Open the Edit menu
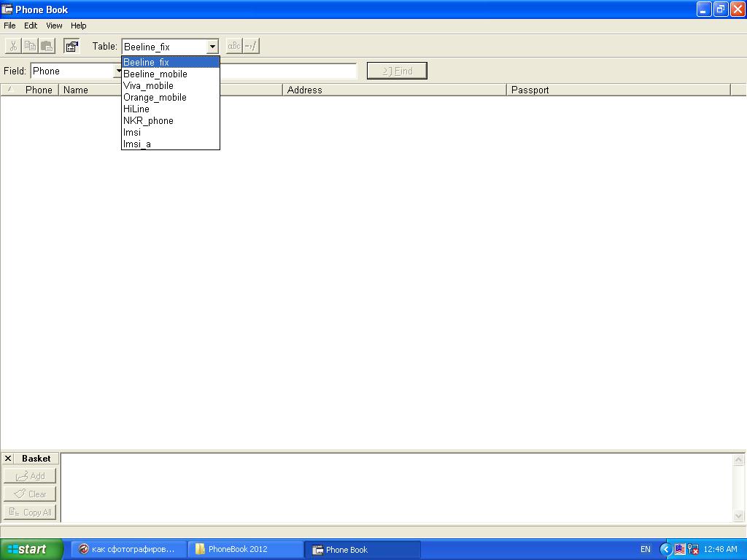747x560 pixels. point(31,26)
